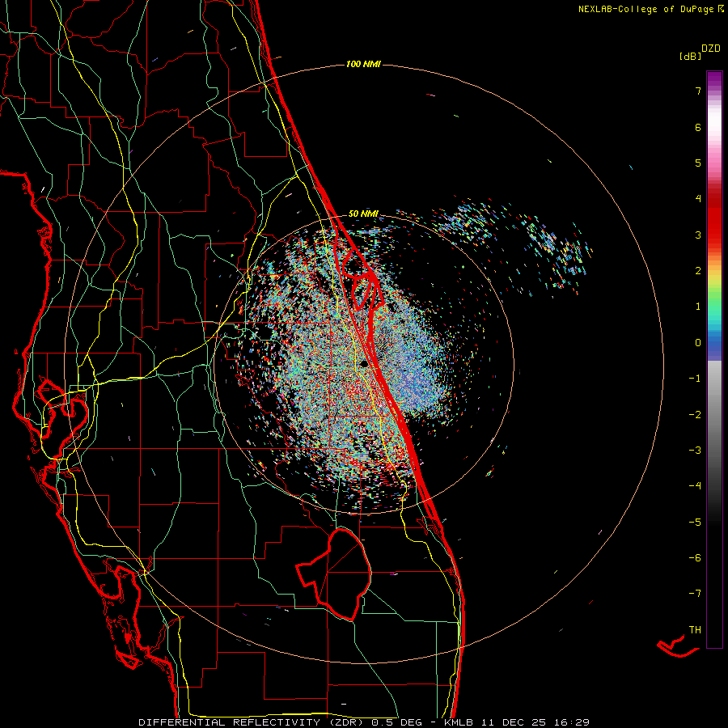Click the DZD label above the color scale
This screenshot has height=728, width=728.
coord(711,49)
